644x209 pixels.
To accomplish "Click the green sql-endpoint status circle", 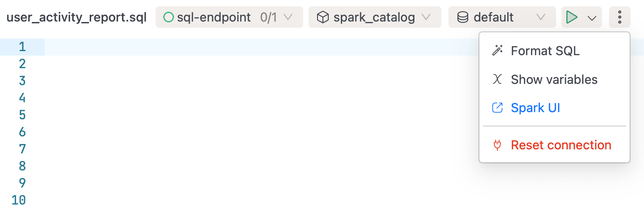I will tap(169, 17).
